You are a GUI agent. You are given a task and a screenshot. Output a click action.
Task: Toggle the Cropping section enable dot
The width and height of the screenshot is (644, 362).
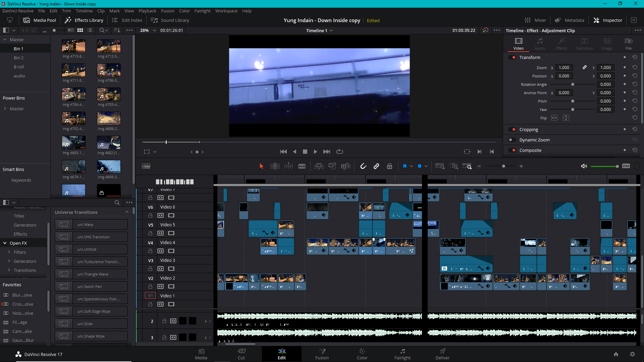pos(513,129)
